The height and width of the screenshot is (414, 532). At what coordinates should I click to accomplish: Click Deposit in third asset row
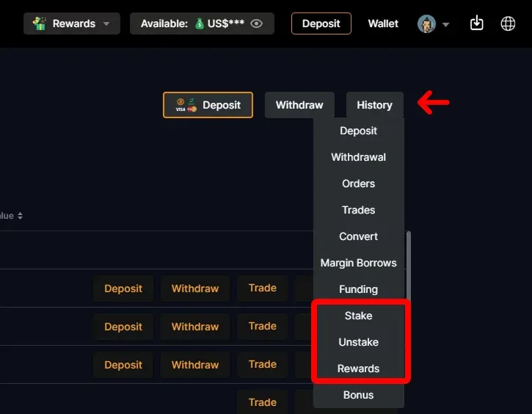coord(123,365)
